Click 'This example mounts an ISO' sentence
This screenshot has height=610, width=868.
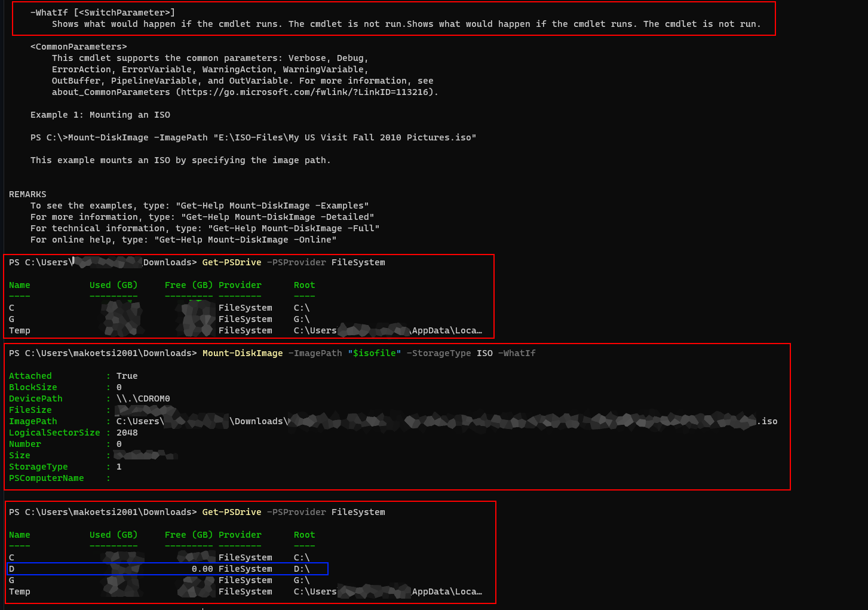click(180, 160)
